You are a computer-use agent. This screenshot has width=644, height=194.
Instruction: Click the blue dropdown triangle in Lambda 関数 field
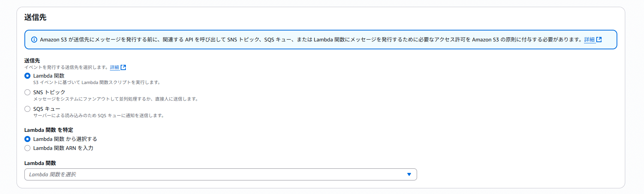pyautogui.click(x=409, y=174)
